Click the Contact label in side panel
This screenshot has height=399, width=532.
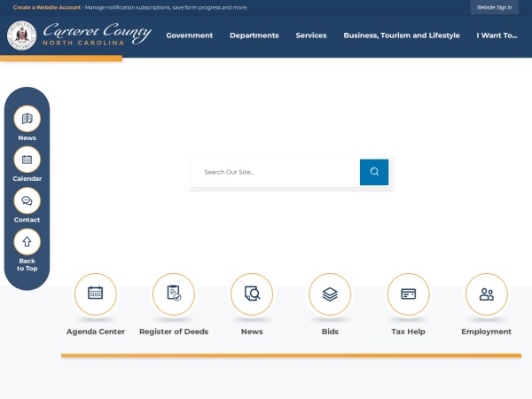tap(27, 220)
